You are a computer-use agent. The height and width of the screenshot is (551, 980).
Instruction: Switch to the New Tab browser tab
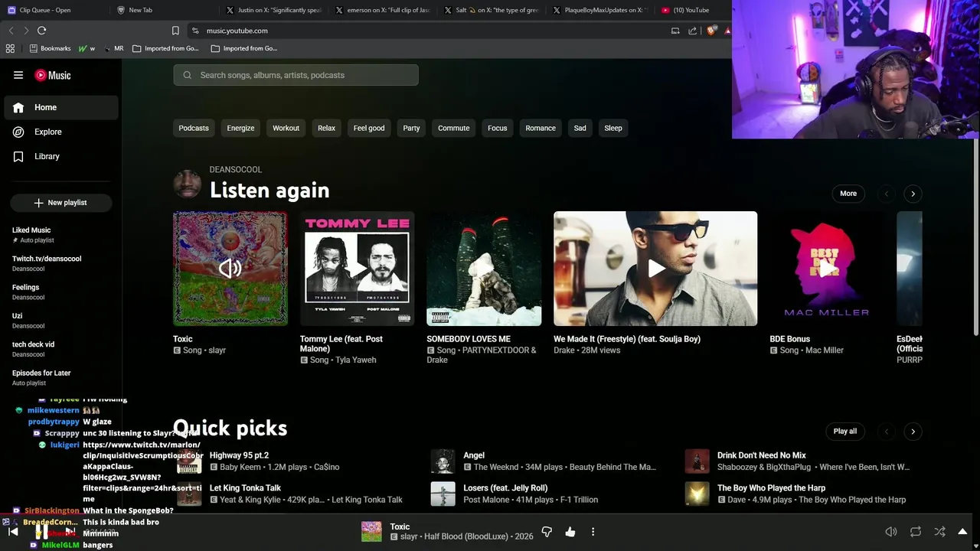coord(140,10)
